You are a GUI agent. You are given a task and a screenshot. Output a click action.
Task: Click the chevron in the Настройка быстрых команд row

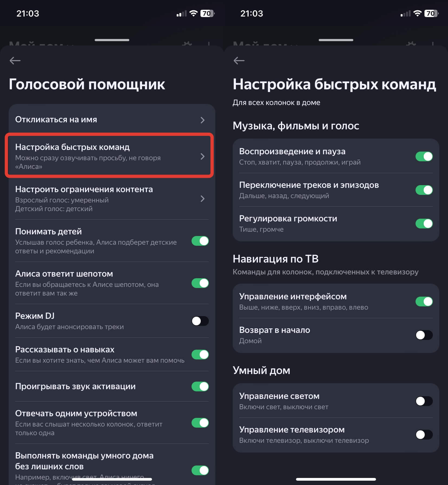202,156
